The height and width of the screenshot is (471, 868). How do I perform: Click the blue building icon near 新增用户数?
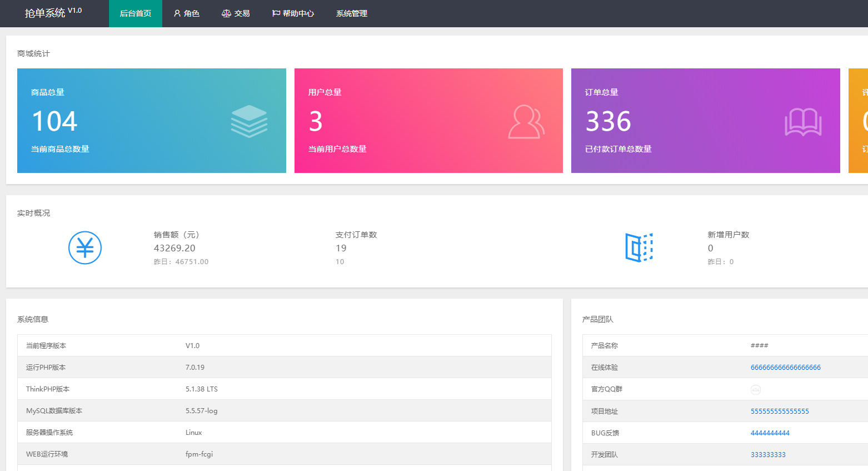coord(639,247)
